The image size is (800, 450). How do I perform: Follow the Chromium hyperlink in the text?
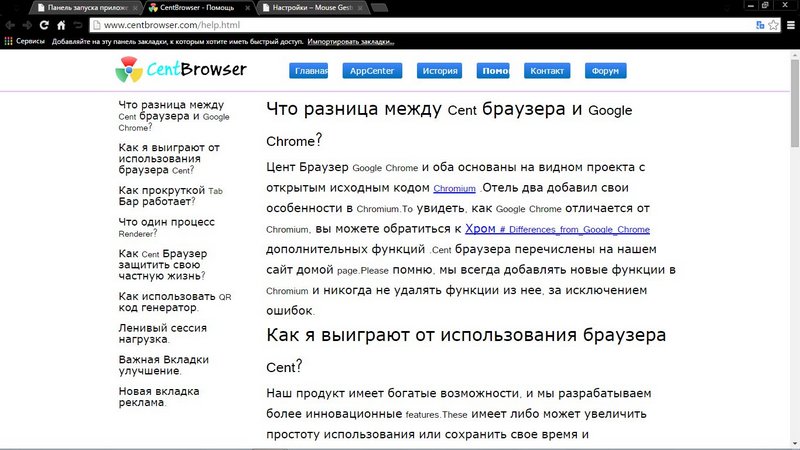tap(454, 189)
